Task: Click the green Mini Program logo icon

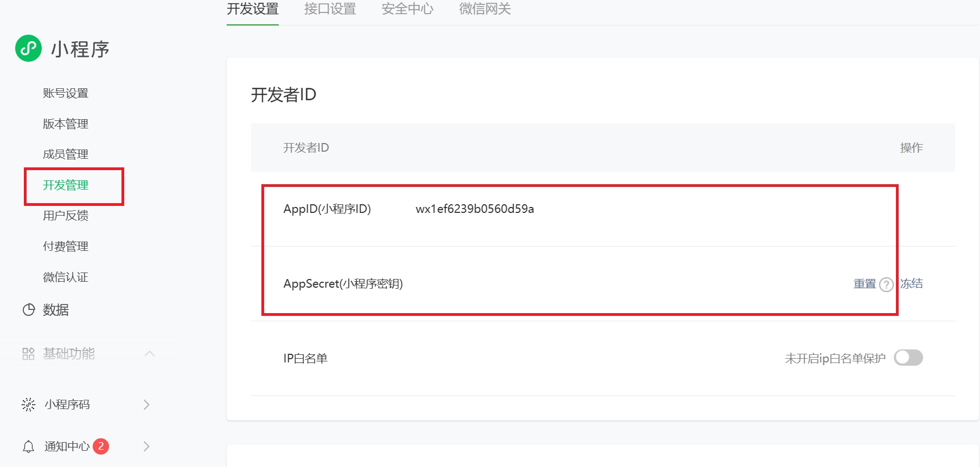Action: pos(28,48)
